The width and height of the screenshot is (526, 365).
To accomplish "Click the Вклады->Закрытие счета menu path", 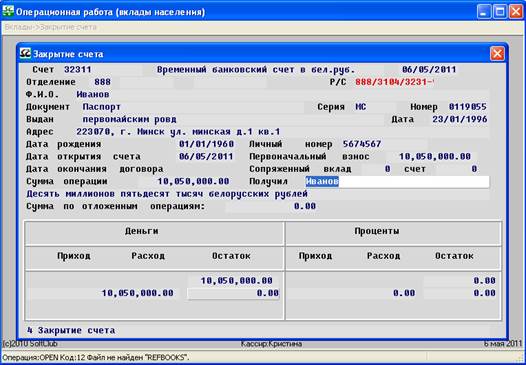I will tap(51, 28).
